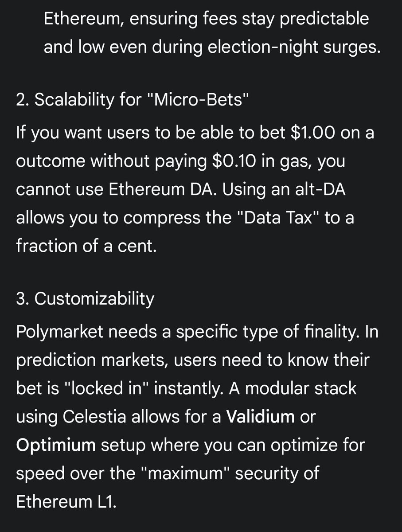Click the word "Scalability" in heading 2

(70, 100)
